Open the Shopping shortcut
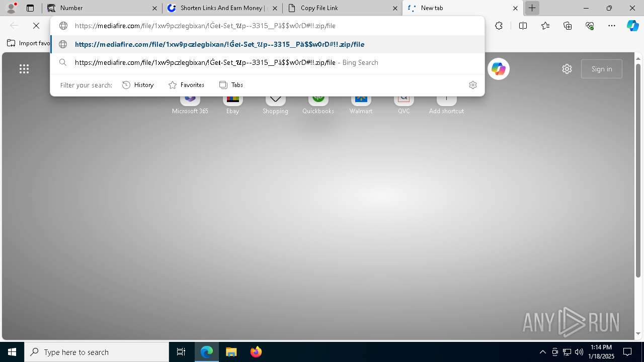 [x=275, y=105]
